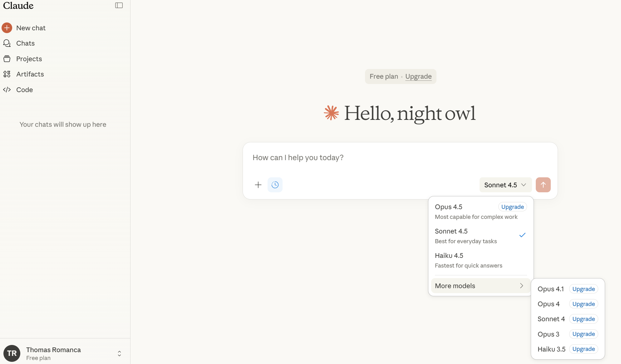Click Upgrade link beside Free plan

click(418, 76)
